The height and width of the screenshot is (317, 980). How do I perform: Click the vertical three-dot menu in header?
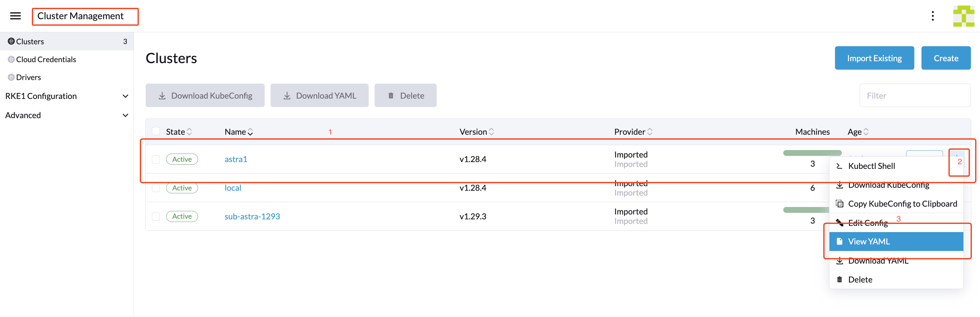933,16
